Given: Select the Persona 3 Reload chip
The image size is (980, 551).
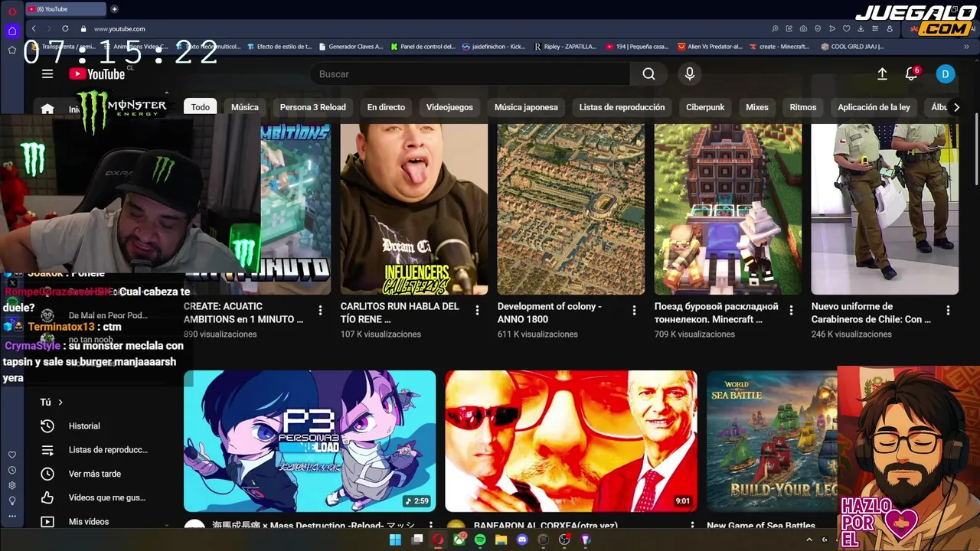Looking at the screenshot, I should coord(312,107).
